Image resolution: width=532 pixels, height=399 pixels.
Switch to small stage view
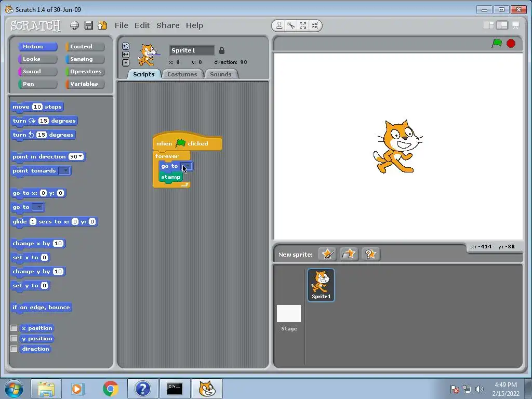tap(488, 25)
